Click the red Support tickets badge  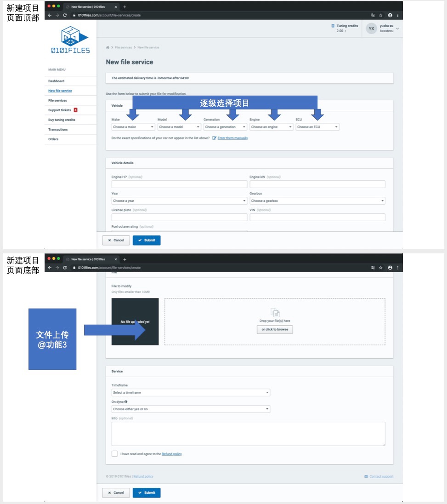coord(75,110)
